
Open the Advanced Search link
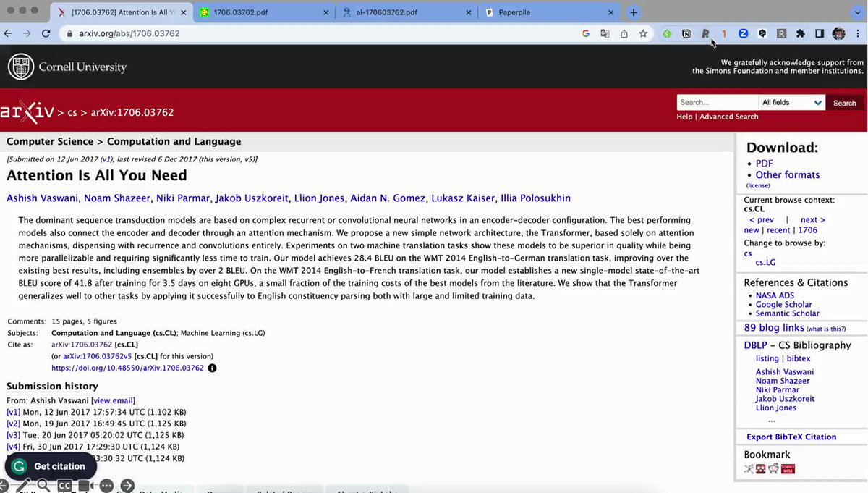pos(729,117)
